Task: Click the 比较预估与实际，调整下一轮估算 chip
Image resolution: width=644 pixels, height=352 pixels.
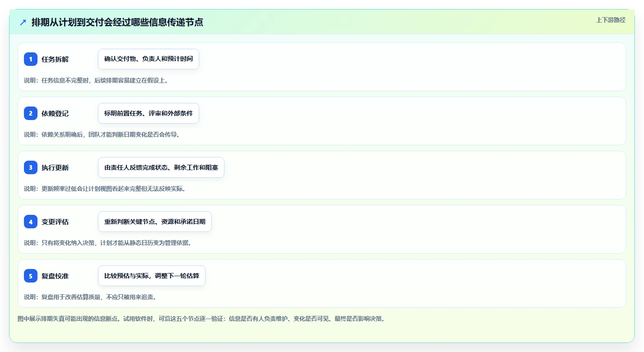Action: click(152, 276)
